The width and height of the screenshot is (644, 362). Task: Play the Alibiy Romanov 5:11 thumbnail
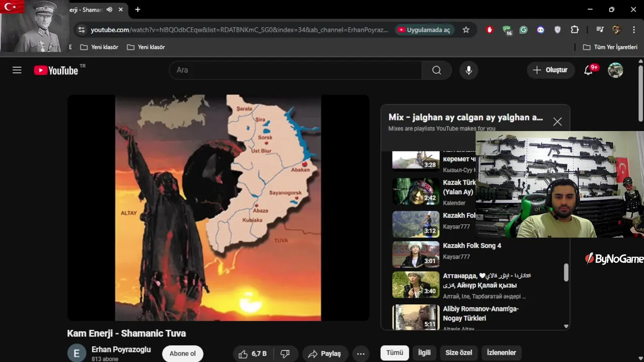[x=416, y=317]
